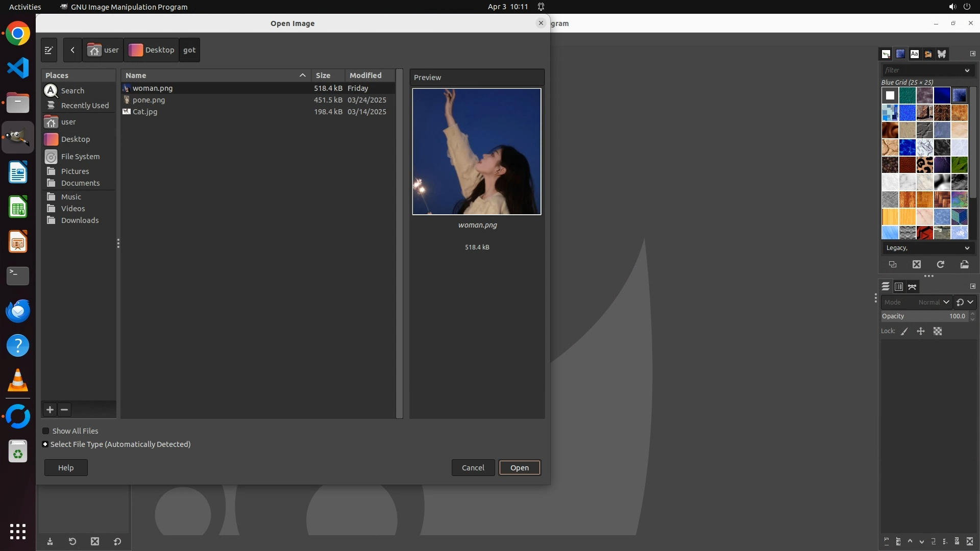This screenshot has width=980, height=551.
Task: Click open pattern as image icon
Action: click(964, 264)
